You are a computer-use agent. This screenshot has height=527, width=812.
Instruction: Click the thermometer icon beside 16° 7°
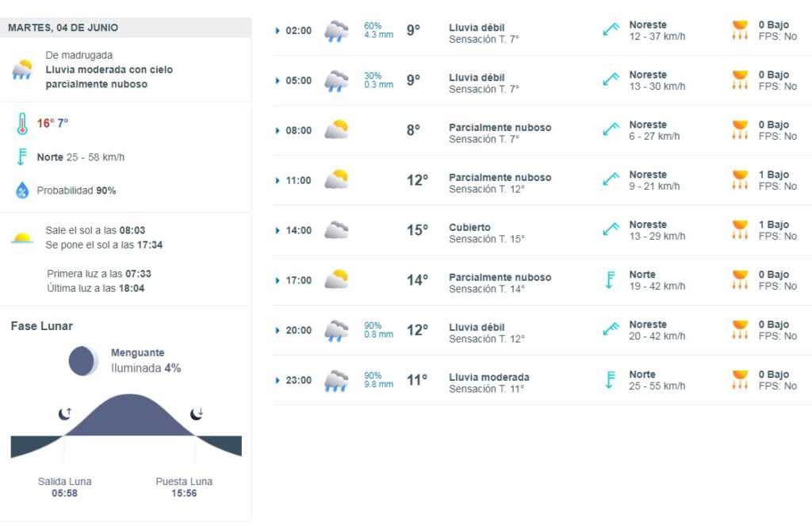pos(22,124)
